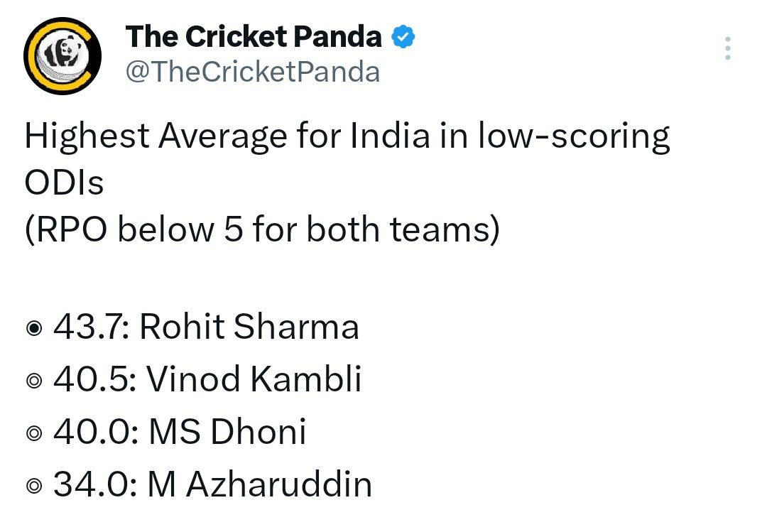767x532 pixels.
Task: Click the name MS Dhoni
Action: [x=227, y=432]
